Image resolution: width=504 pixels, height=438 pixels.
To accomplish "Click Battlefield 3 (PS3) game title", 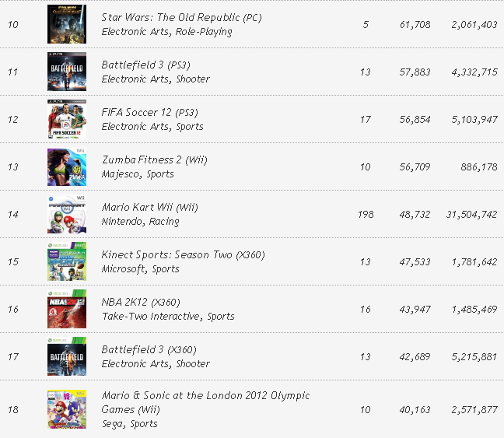I will [155, 65].
